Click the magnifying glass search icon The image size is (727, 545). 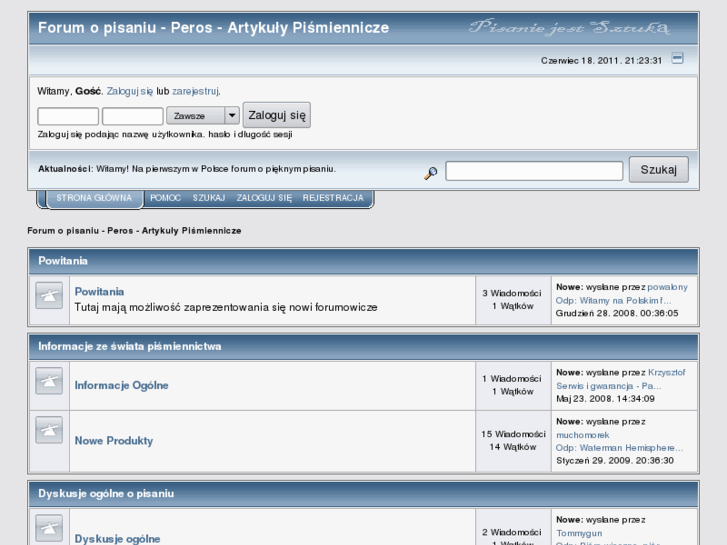(431, 173)
